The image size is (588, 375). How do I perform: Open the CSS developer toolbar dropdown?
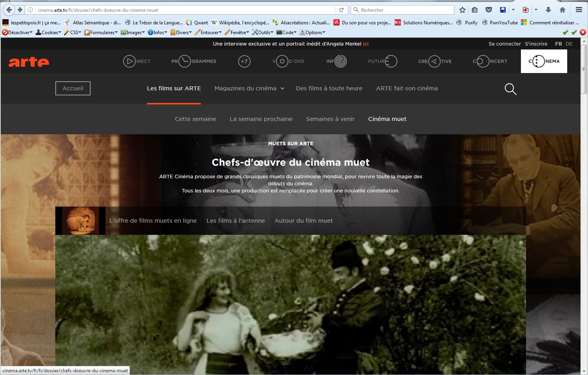[73, 33]
